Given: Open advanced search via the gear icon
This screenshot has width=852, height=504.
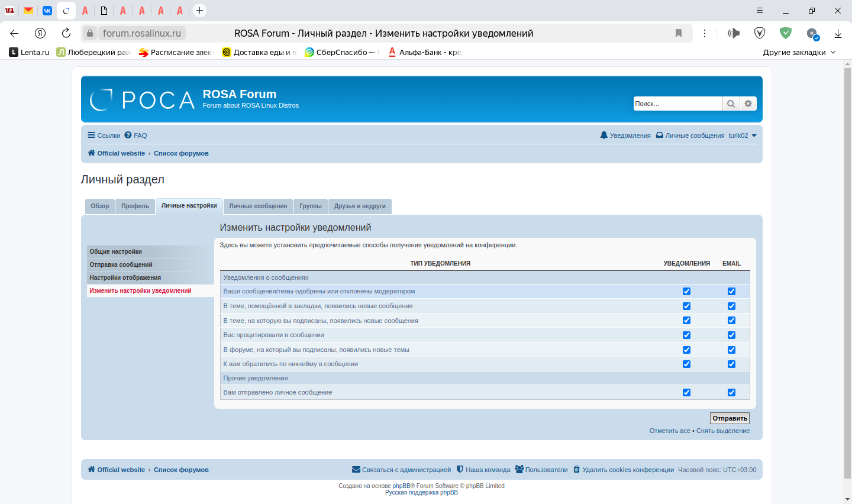Looking at the screenshot, I should [748, 104].
